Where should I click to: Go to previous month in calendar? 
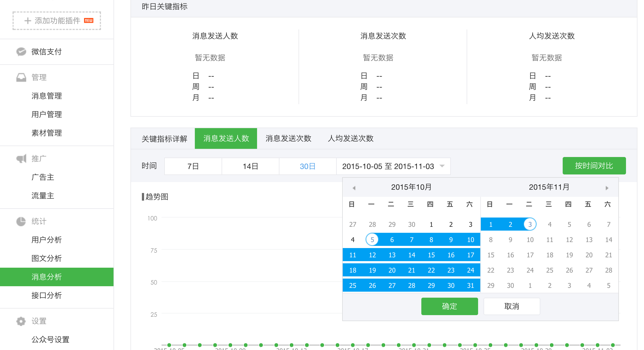pyautogui.click(x=354, y=188)
